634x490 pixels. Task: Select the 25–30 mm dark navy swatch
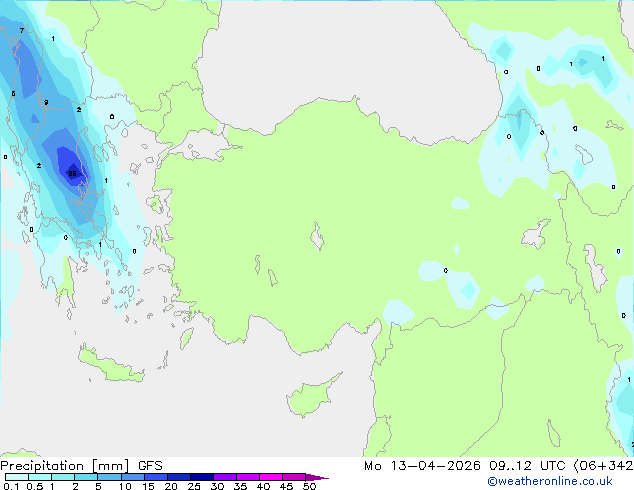pos(202,477)
